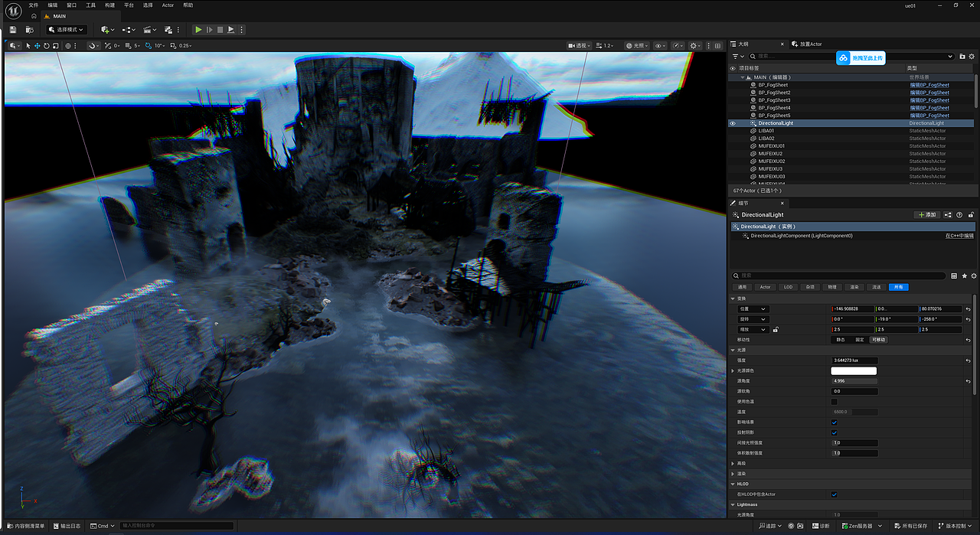Open the 文件 menu
980x535 pixels.
click(33, 5)
